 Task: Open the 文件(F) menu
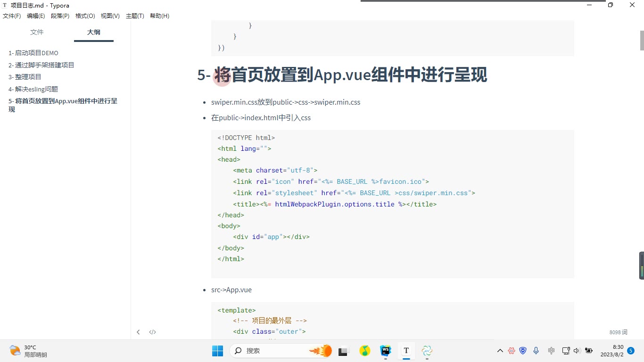pos(12,16)
